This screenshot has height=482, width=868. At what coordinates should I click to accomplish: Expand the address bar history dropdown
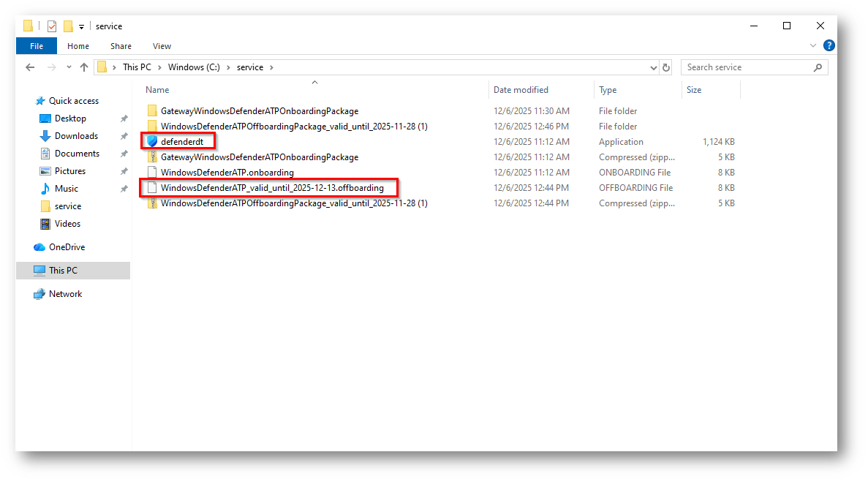[x=653, y=67]
